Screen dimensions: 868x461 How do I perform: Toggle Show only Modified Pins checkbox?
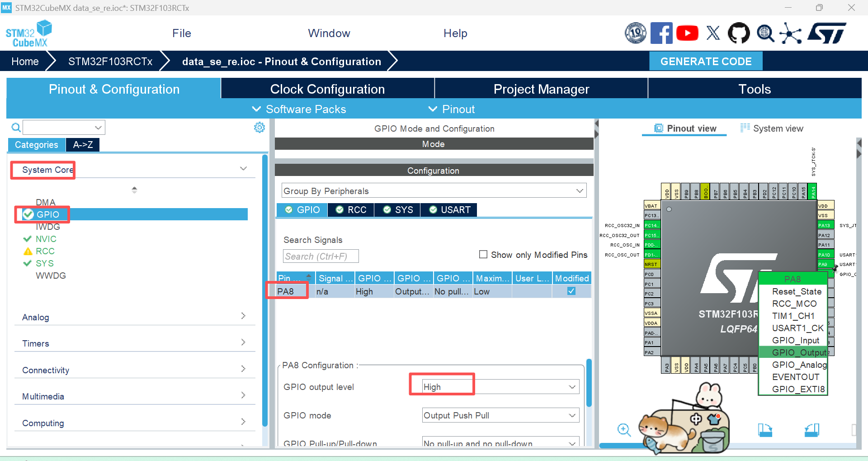[483, 255]
